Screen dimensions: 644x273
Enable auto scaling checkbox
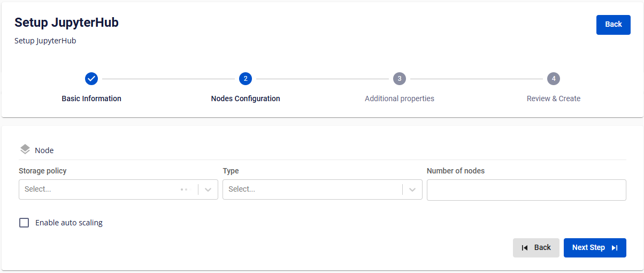click(x=24, y=223)
